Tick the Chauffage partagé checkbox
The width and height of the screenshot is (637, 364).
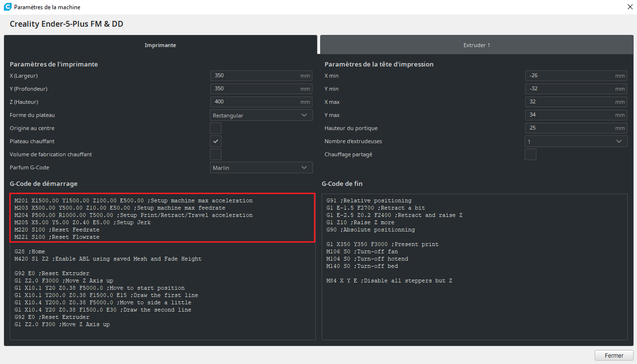(531, 154)
